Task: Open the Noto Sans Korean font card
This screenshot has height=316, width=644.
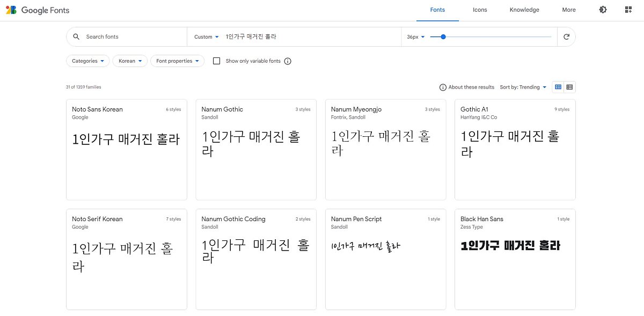Action: click(127, 150)
